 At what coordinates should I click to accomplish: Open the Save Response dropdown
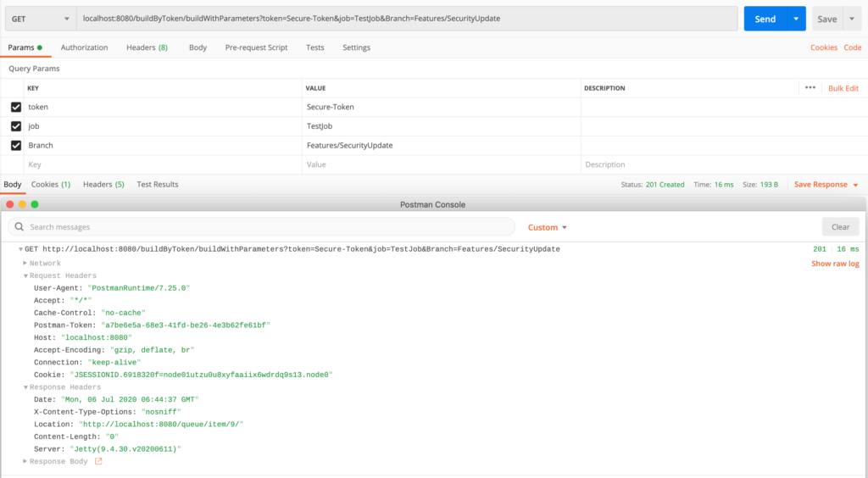pyautogui.click(x=826, y=185)
